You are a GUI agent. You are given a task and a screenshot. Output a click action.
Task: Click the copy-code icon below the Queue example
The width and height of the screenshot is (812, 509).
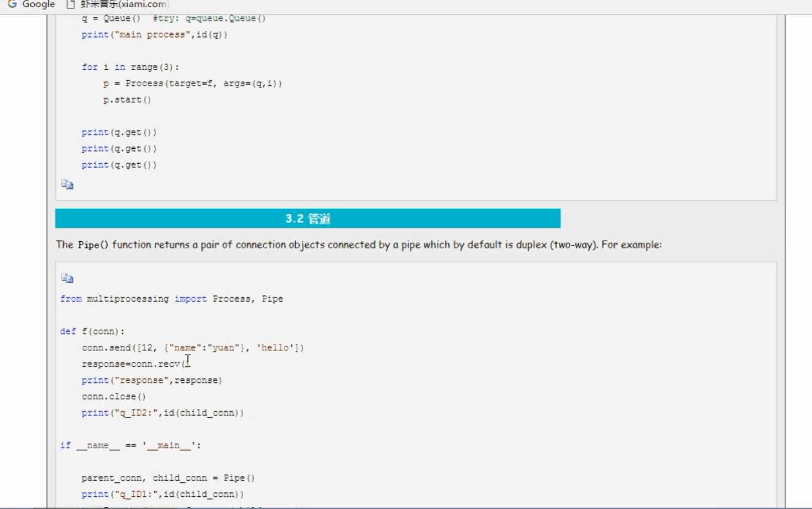(x=67, y=185)
